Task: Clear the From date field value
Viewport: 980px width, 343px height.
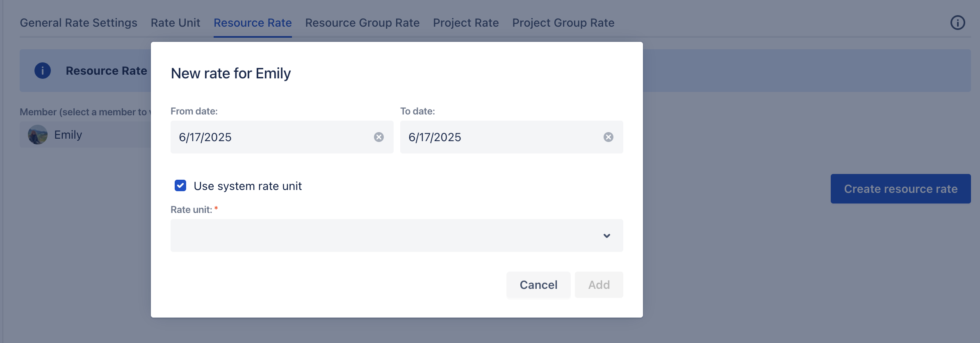Action: 379,137
